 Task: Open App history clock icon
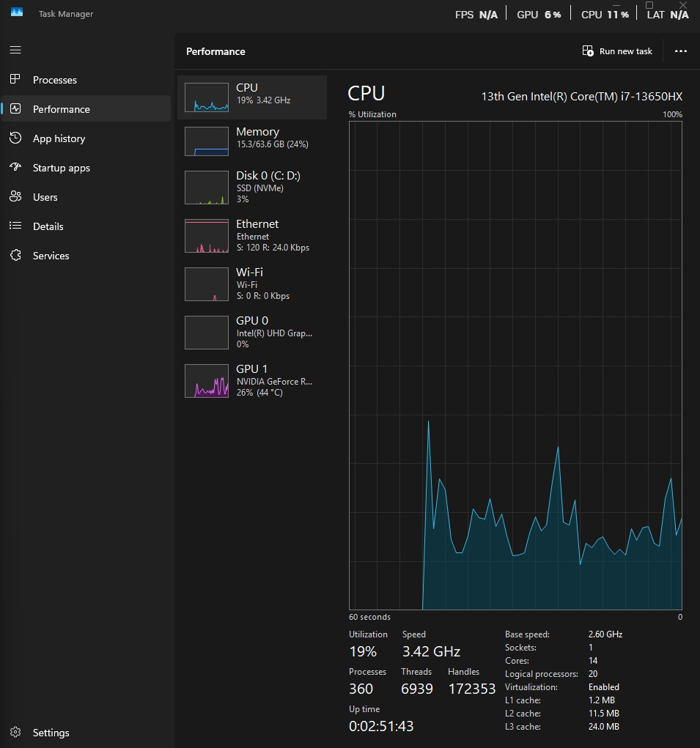pyautogui.click(x=15, y=138)
